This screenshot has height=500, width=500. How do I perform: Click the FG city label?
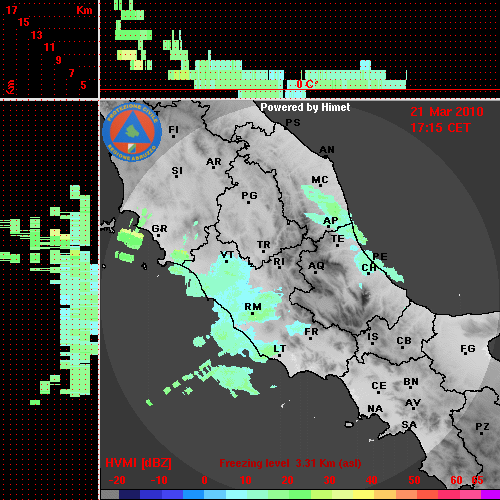(468, 349)
